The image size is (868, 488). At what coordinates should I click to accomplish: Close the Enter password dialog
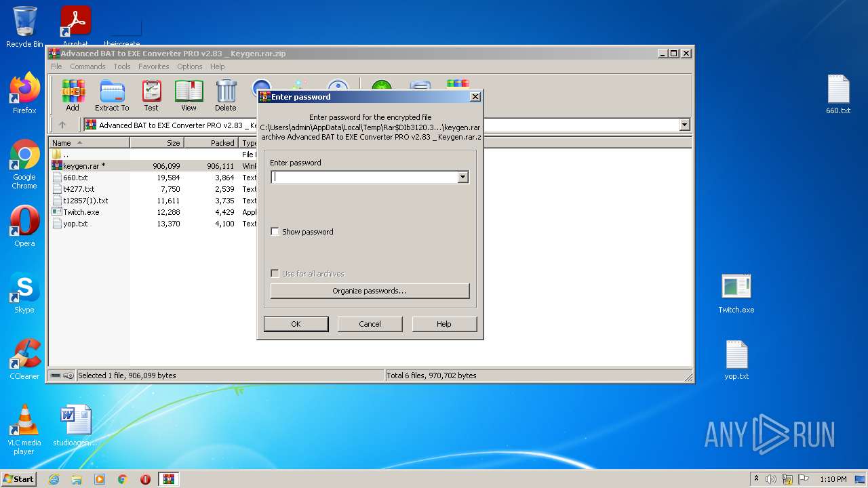pyautogui.click(x=475, y=97)
